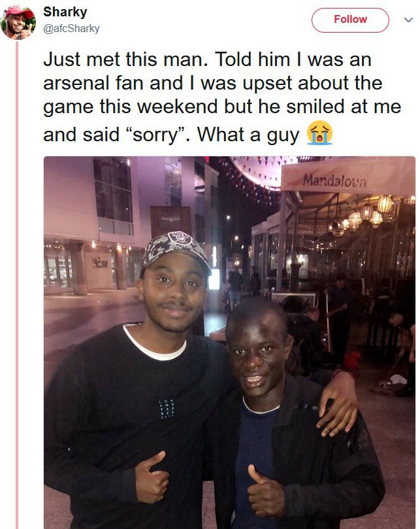Open Sharky's profile avatar picture
The height and width of the screenshot is (529, 420).
(18, 22)
